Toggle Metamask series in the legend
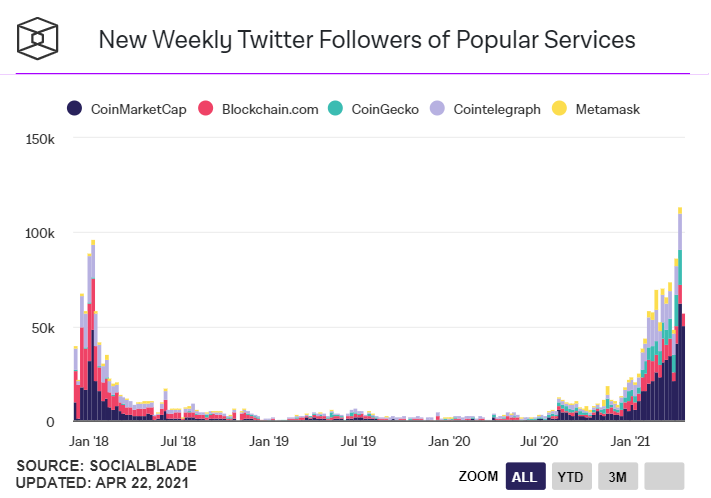 (x=596, y=109)
